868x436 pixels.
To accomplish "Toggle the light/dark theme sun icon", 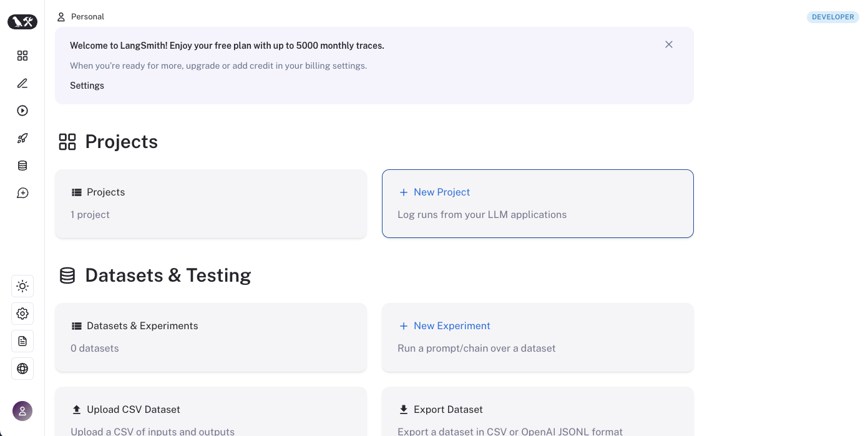I will pos(22,286).
